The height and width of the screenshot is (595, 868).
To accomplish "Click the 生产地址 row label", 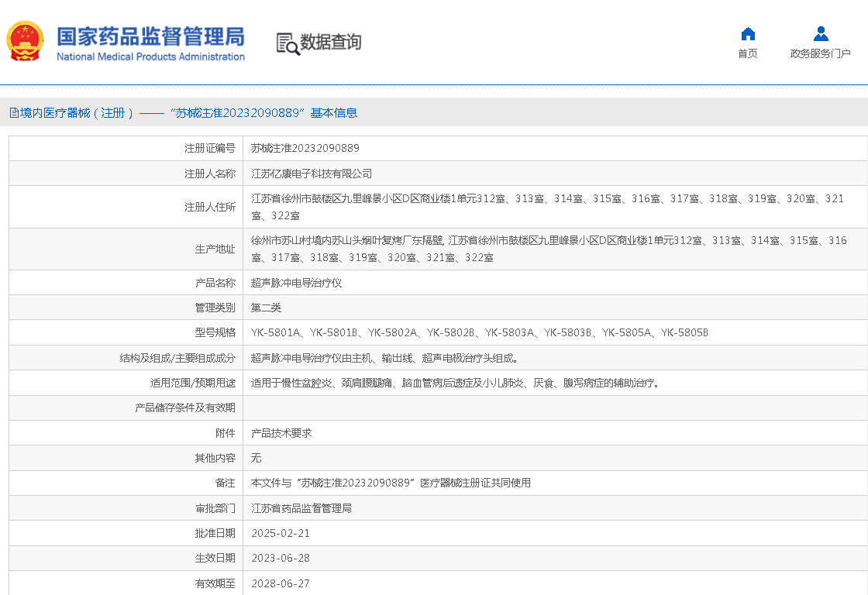I will (215, 249).
